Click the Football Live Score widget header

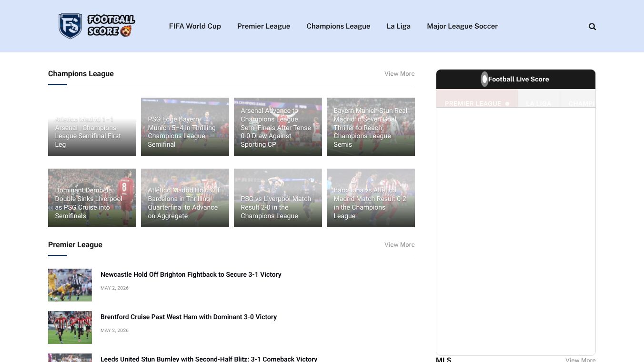(x=516, y=79)
